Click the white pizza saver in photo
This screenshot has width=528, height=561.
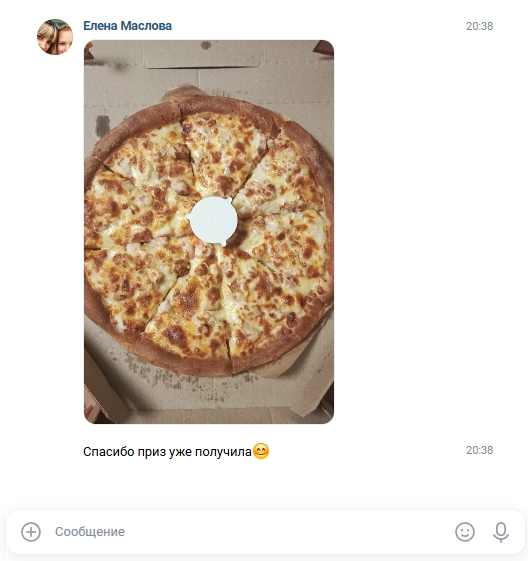[213, 220]
